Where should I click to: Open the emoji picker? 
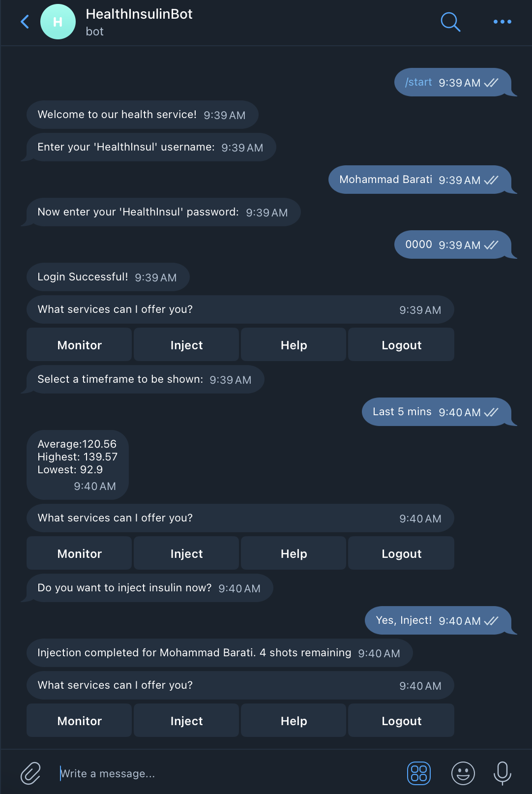[x=463, y=773]
